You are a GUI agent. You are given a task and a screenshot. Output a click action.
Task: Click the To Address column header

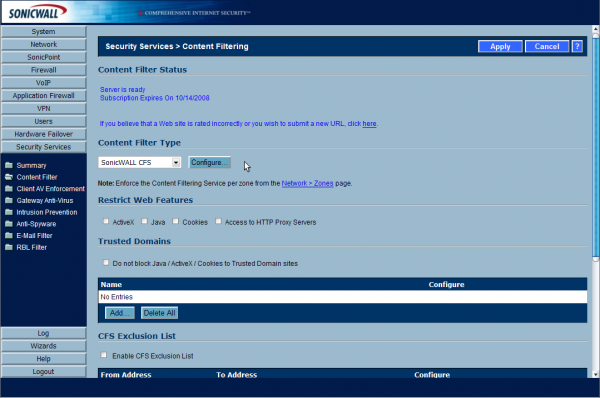click(236, 375)
